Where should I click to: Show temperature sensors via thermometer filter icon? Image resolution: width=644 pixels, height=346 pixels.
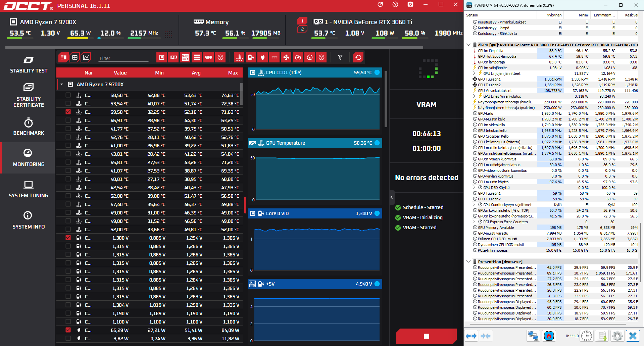pos(239,57)
